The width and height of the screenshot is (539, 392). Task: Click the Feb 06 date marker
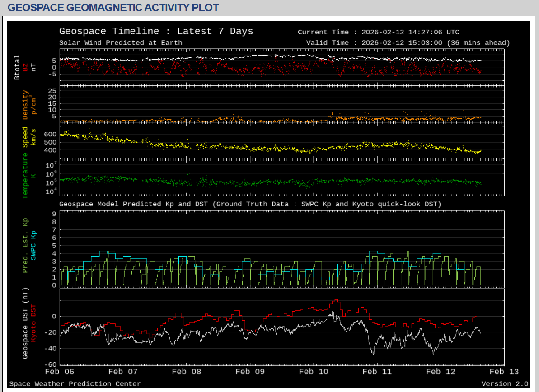click(x=60, y=372)
